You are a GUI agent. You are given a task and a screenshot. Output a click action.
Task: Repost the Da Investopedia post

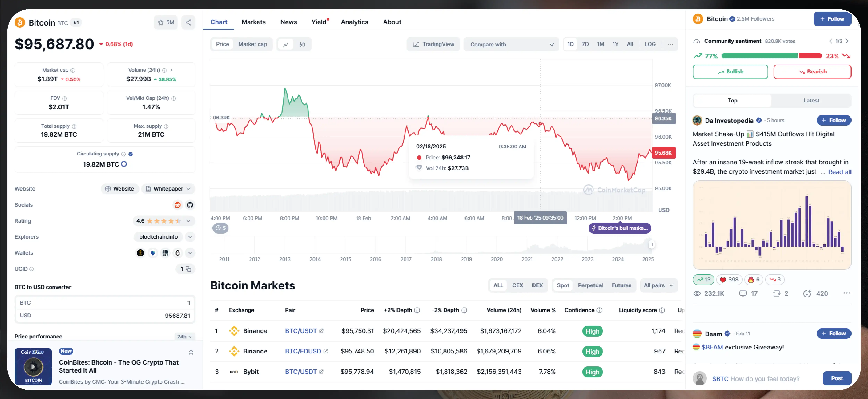[x=780, y=293]
